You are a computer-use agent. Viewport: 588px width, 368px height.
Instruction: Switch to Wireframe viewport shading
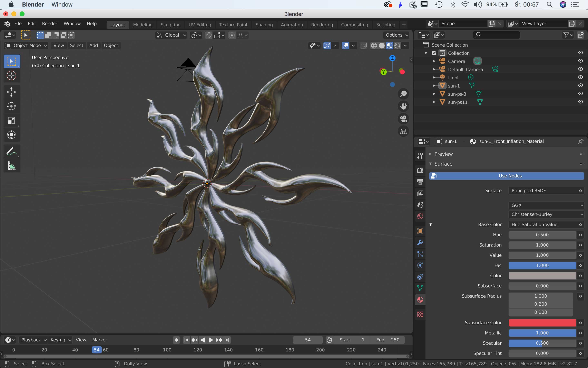[374, 46]
